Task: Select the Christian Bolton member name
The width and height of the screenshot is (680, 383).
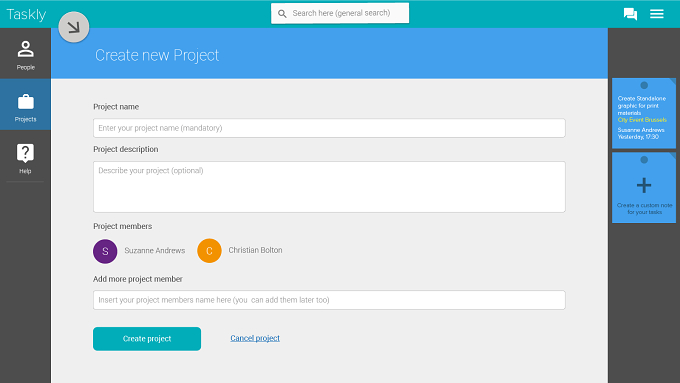Action: click(x=255, y=250)
